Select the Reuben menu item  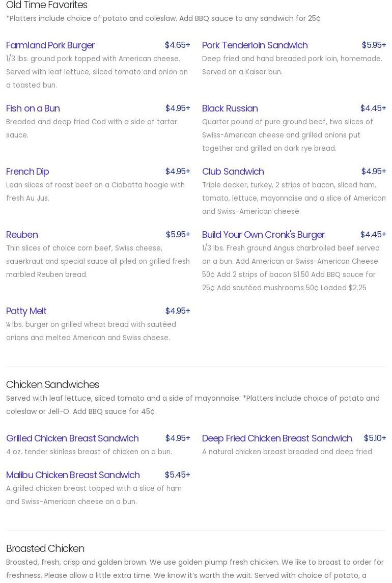(x=22, y=235)
